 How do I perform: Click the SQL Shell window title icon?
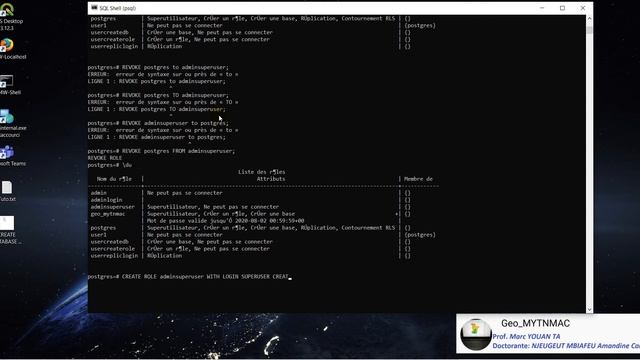coord(94,8)
